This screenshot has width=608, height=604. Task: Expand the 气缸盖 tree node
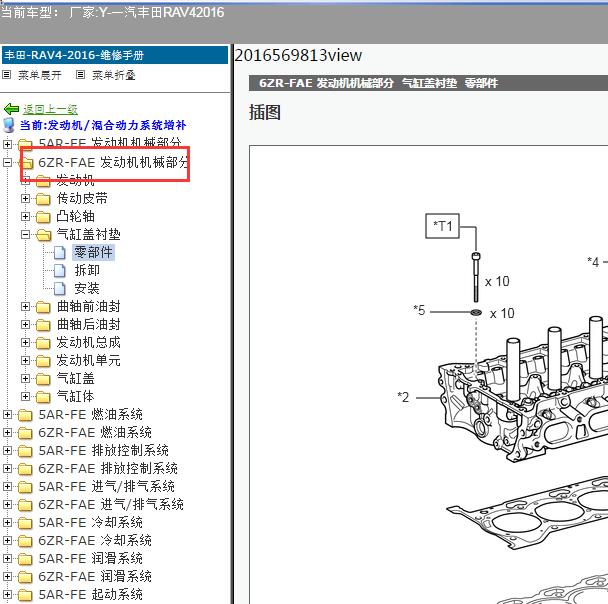tap(25, 378)
